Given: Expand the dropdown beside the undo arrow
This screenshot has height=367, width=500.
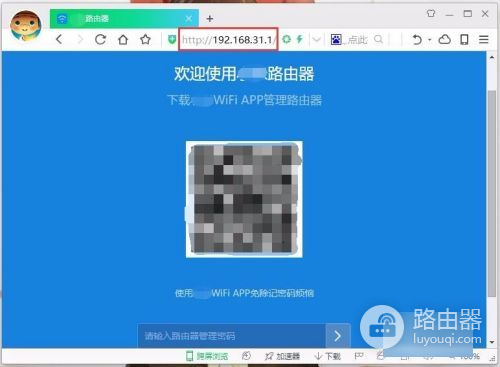Looking at the screenshot, I should pos(430,40).
